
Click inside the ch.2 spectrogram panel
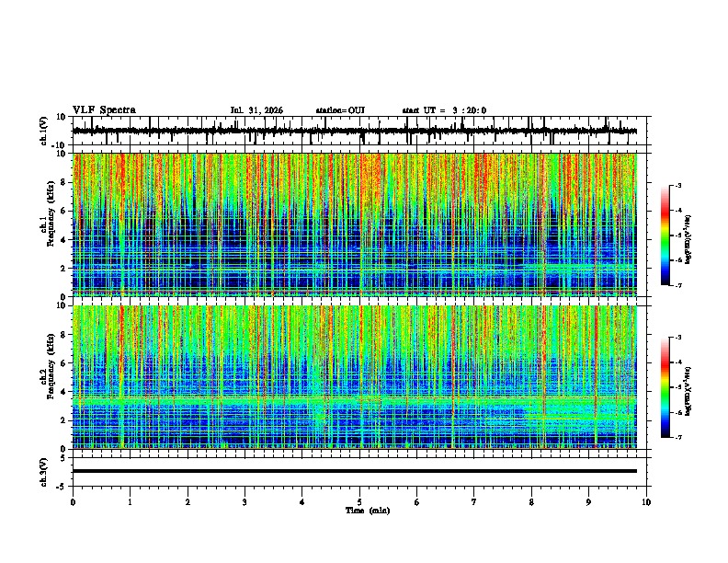[355, 377]
